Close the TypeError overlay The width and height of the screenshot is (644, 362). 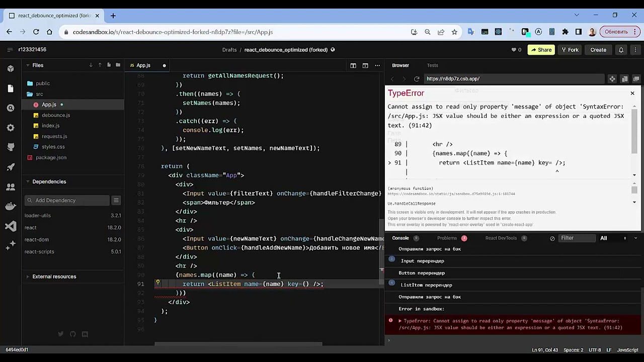pyautogui.click(x=632, y=93)
